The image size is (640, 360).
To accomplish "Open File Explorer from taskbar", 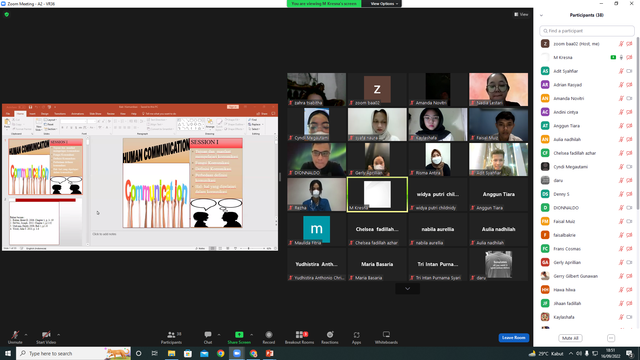I will click(171, 353).
